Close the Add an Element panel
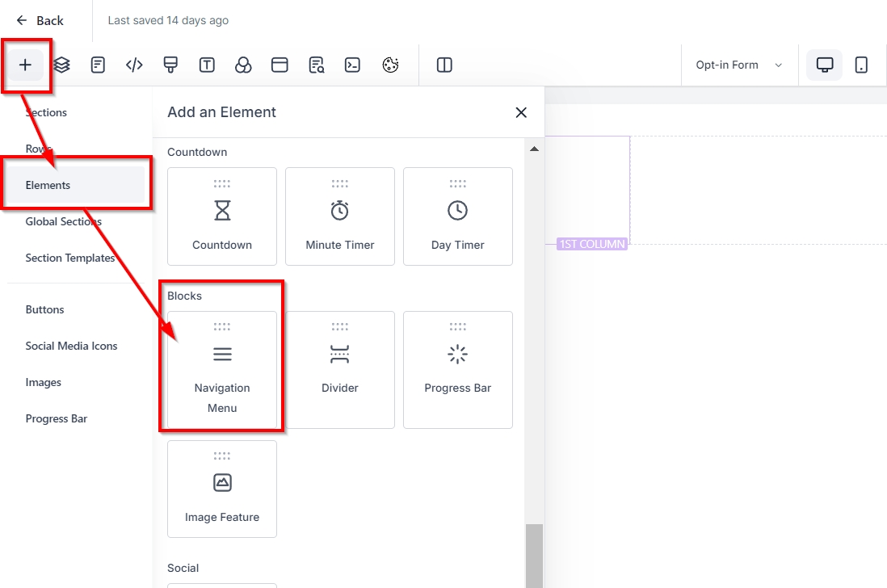Image resolution: width=887 pixels, height=588 pixels. [x=521, y=112]
